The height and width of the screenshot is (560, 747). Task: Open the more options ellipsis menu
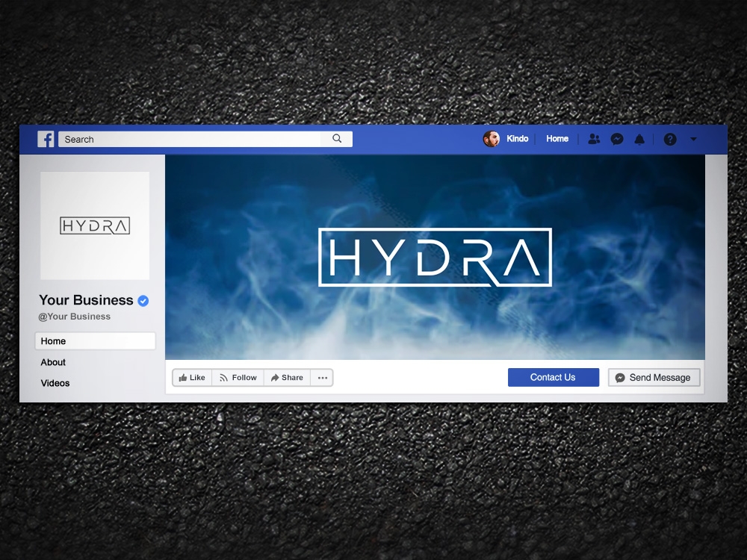[322, 377]
